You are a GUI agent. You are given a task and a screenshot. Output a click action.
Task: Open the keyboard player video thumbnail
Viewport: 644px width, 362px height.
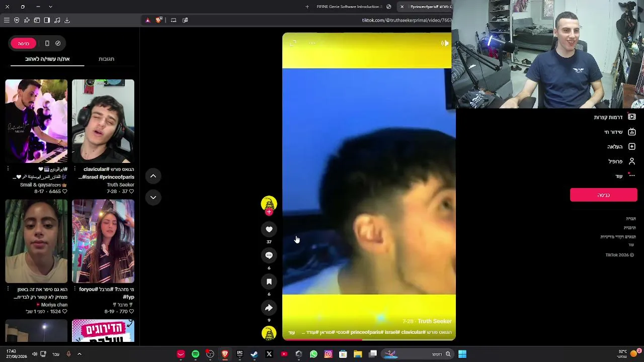pos(36,121)
